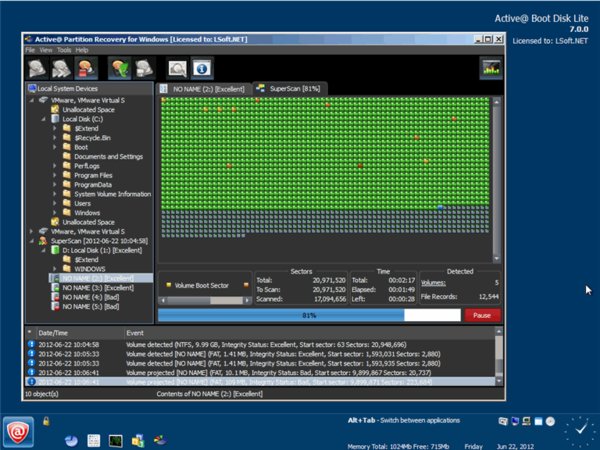The height and width of the screenshot is (450, 600).
Task: Click the green recover toolbar icon
Action: 120,69
